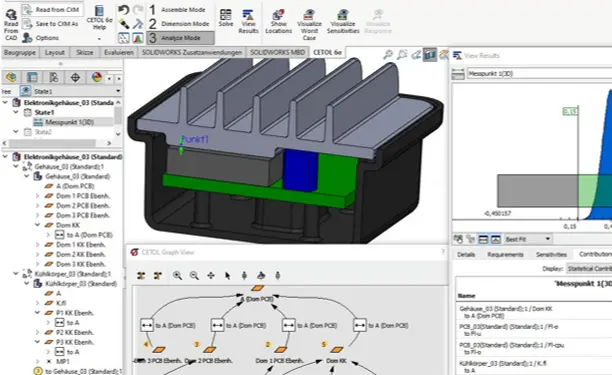This screenshot has height=375, width=612.
Task: Click the zoom to fit magnifier in viewport
Action: (388, 55)
